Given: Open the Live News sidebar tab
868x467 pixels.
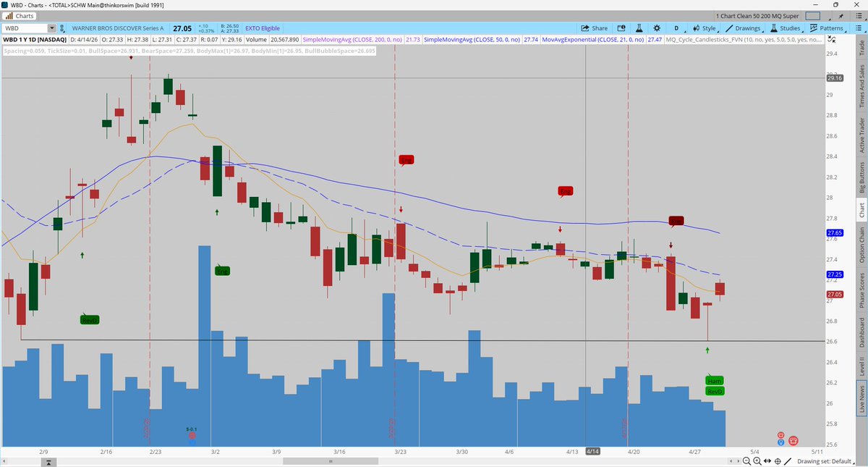Looking at the screenshot, I should tap(861, 399).
